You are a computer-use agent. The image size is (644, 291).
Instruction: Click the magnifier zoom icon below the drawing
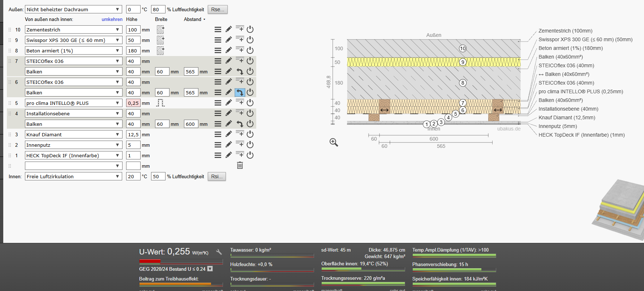[334, 142]
